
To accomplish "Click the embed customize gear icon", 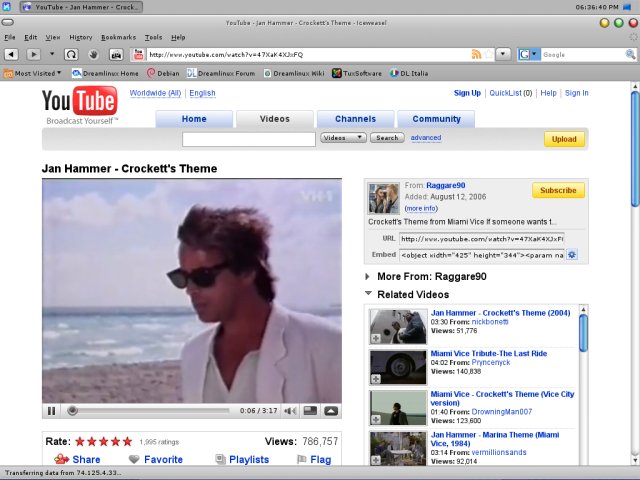I will (x=573, y=255).
